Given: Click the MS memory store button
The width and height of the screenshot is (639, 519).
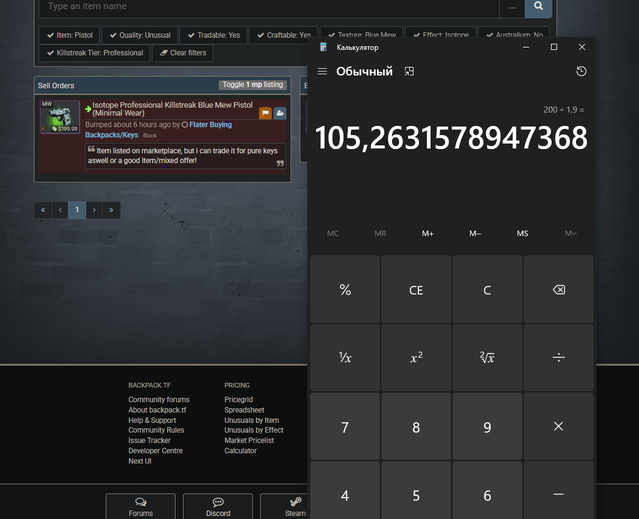Looking at the screenshot, I should (x=522, y=233).
